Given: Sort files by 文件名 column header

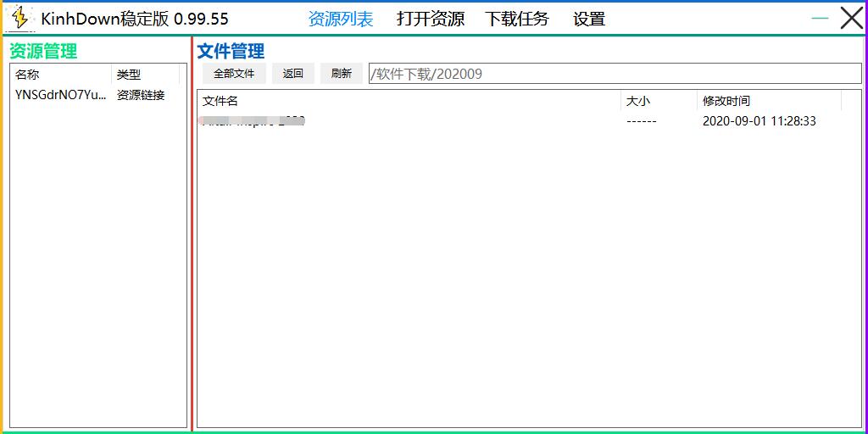Looking at the screenshot, I should tap(409, 101).
